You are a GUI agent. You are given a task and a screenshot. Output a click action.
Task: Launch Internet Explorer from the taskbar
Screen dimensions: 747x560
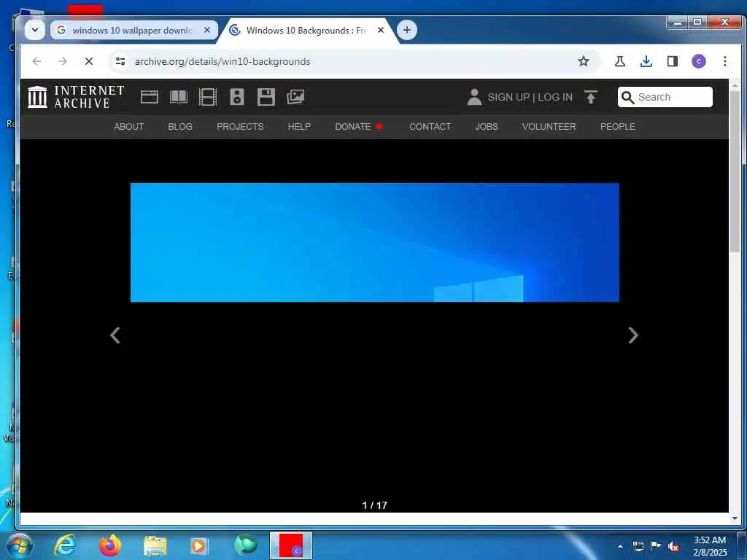coord(65,545)
